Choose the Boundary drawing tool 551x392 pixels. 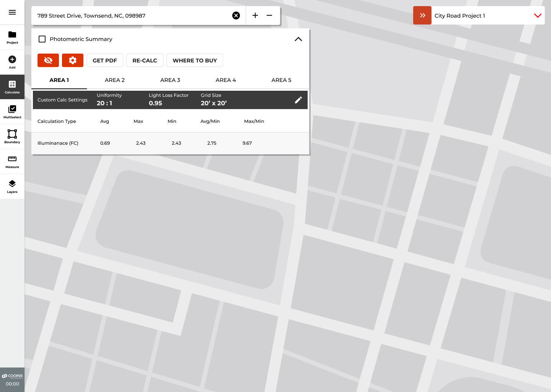(x=12, y=137)
